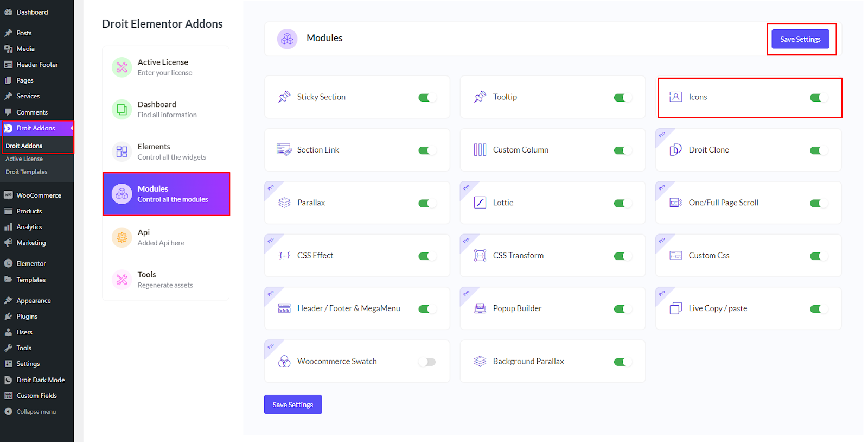
Task: Click the Custom Css module icon
Action: [675, 255]
